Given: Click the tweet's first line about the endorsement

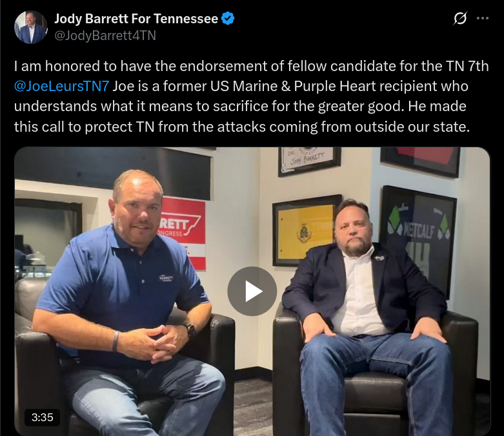Looking at the screenshot, I should click(x=252, y=66).
